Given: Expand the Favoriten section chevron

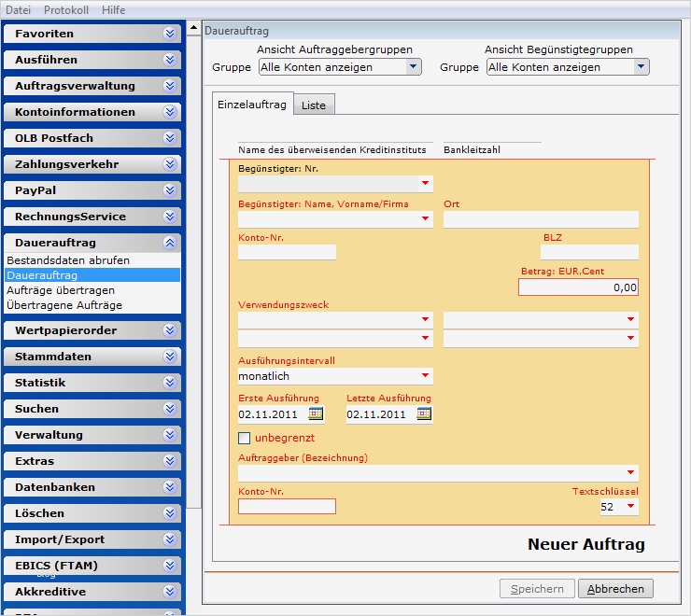Looking at the screenshot, I should (x=170, y=34).
